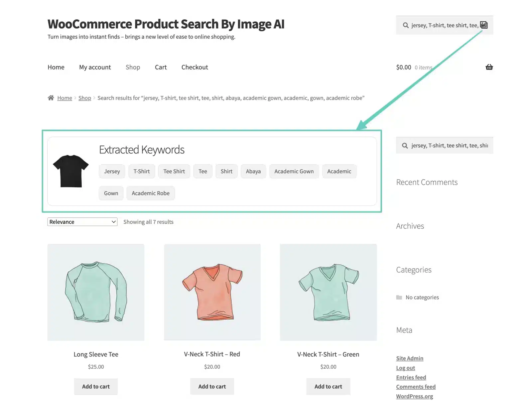Click the image upload icon in header search
Image resolution: width=532 pixels, height=412 pixels.
(x=484, y=25)
